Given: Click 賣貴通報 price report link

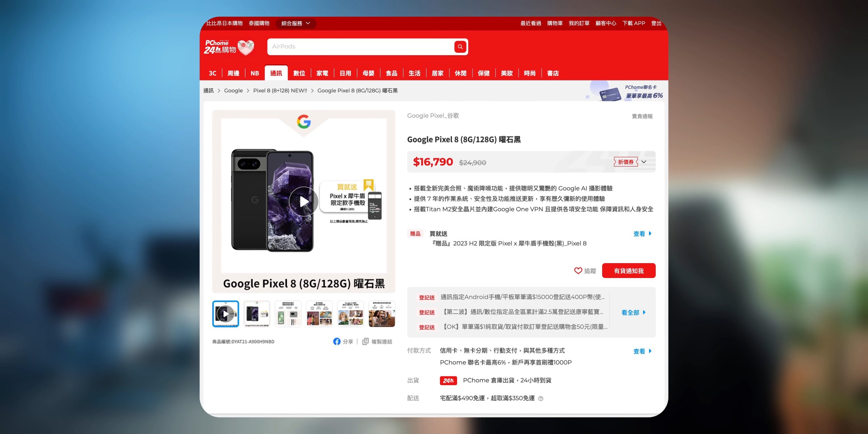Looking at the screenshot, I should 642,116.
